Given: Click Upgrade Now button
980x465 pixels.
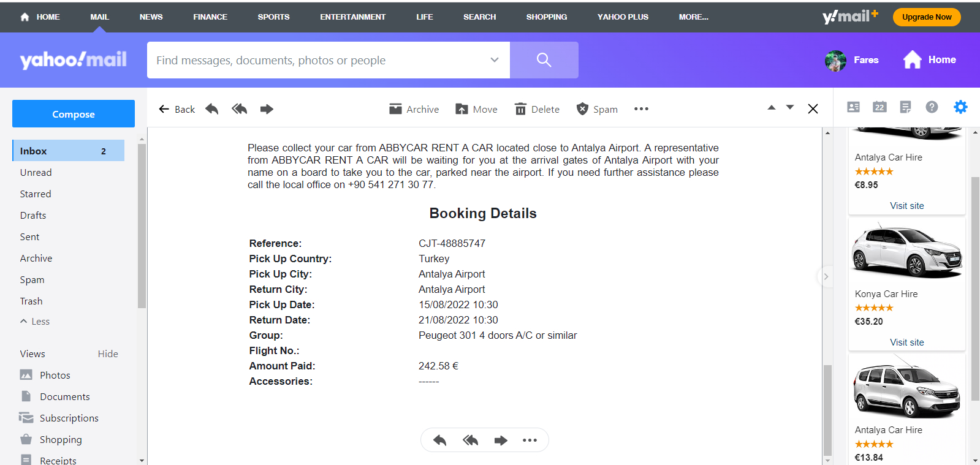Looking at the screenshot, I should (927, 17).
